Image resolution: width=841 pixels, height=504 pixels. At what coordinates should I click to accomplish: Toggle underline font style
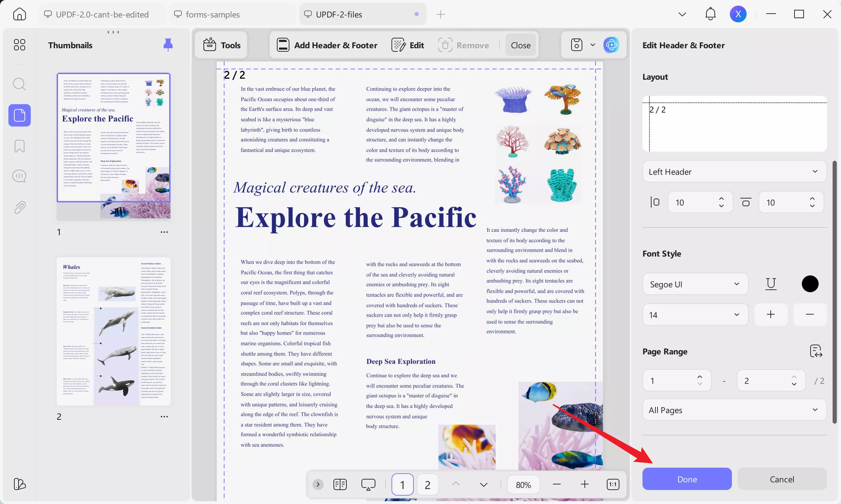[x=771, y=284]
